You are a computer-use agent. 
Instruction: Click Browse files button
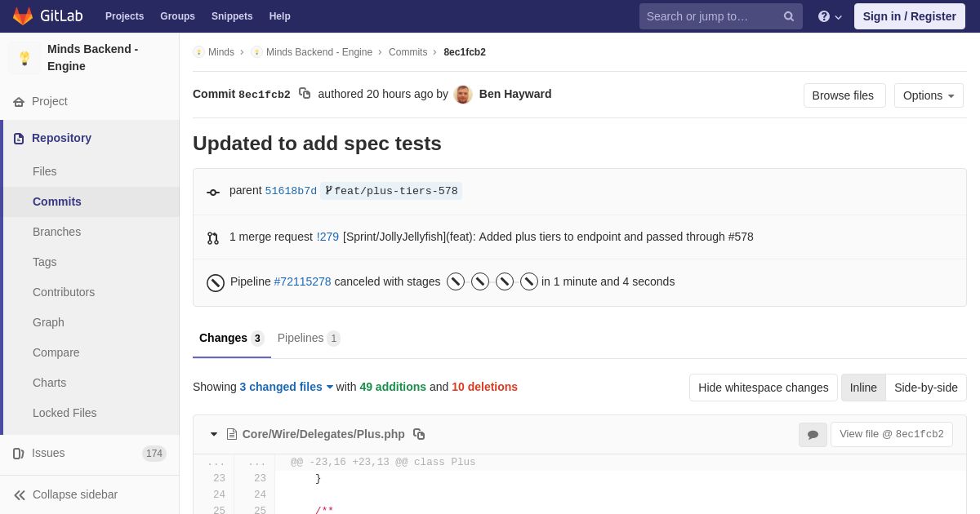pyautogui.click(x=843, y=95)
